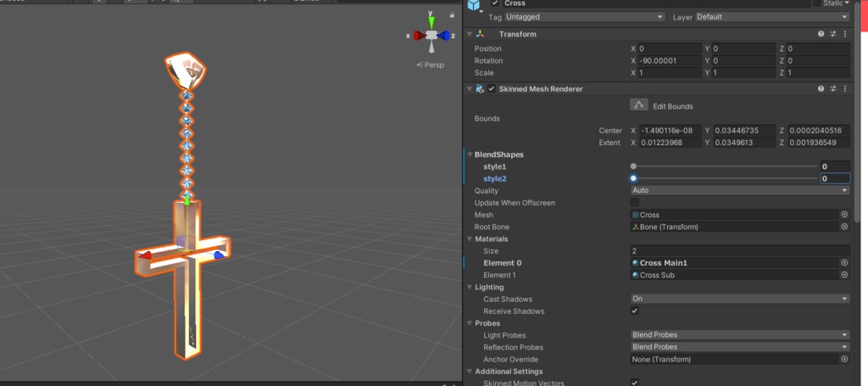Open the Cast Shadows dropdown
Image resolution: width=868 pixels, height=386 pixels.
tap(740, 299)
